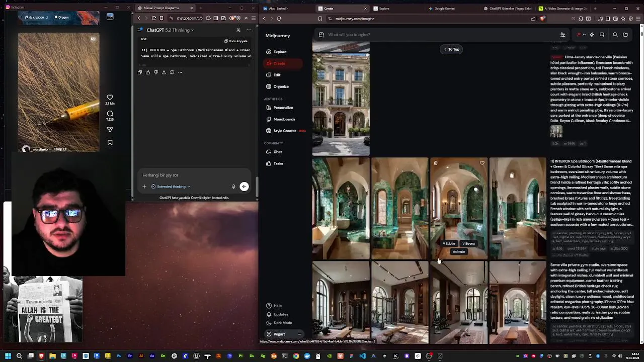Share the Instagram reel via send icon
Viewport: 644px width, 362px height.
coord(110,130)
